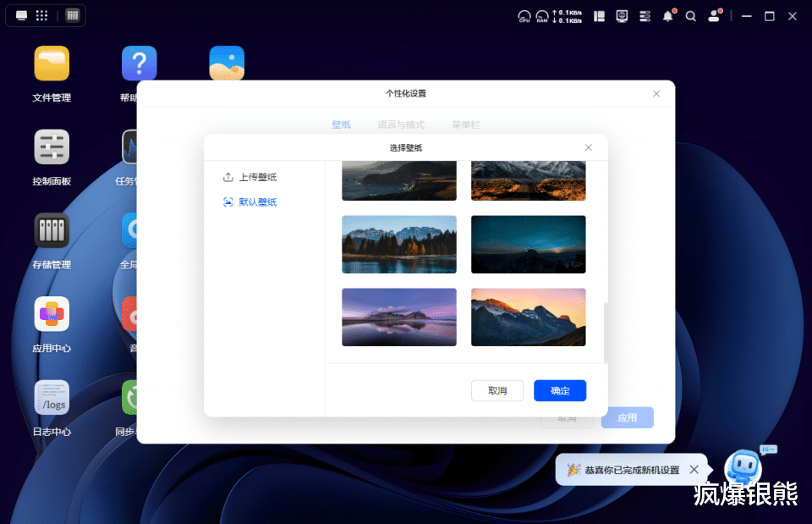Screen dimensions: 812x524
Task: Click the storage app shortcut in top bar
Action: (73, 15)
